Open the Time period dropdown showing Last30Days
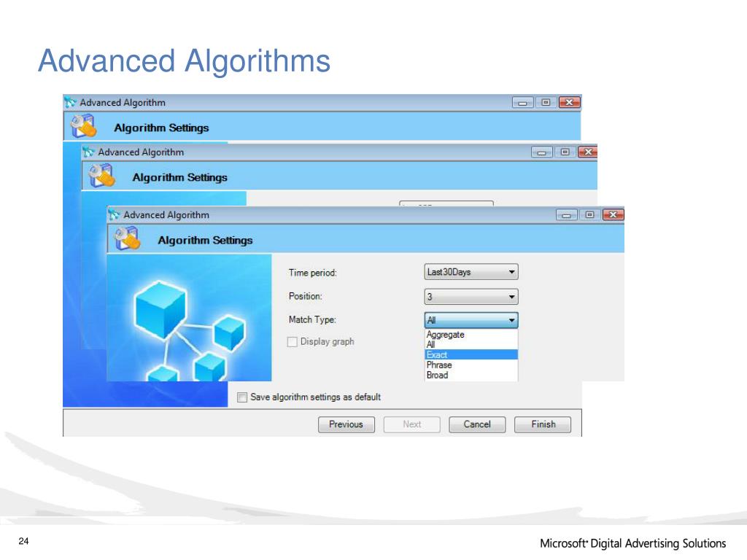 point(471,272)
